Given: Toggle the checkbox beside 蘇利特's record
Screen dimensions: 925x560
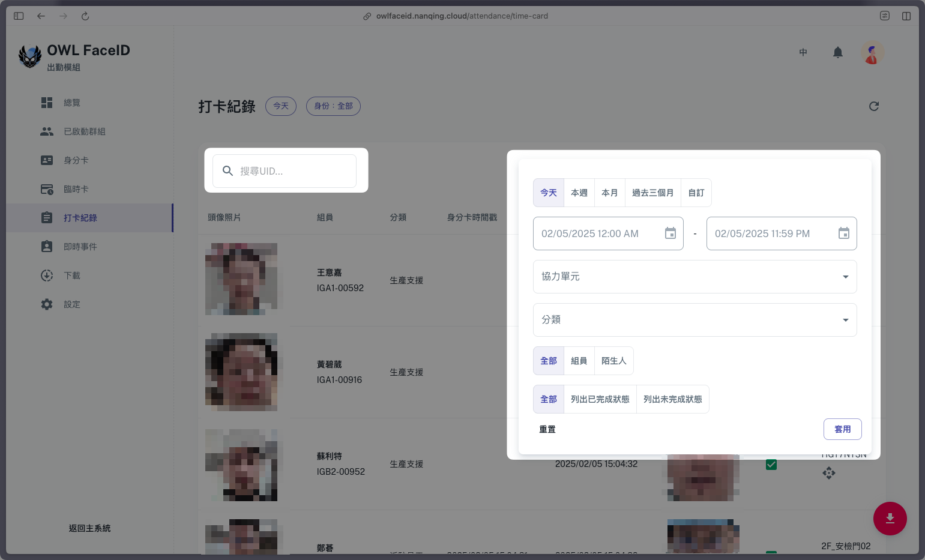Looking at the screenshot, I should (x=771, y=464).
